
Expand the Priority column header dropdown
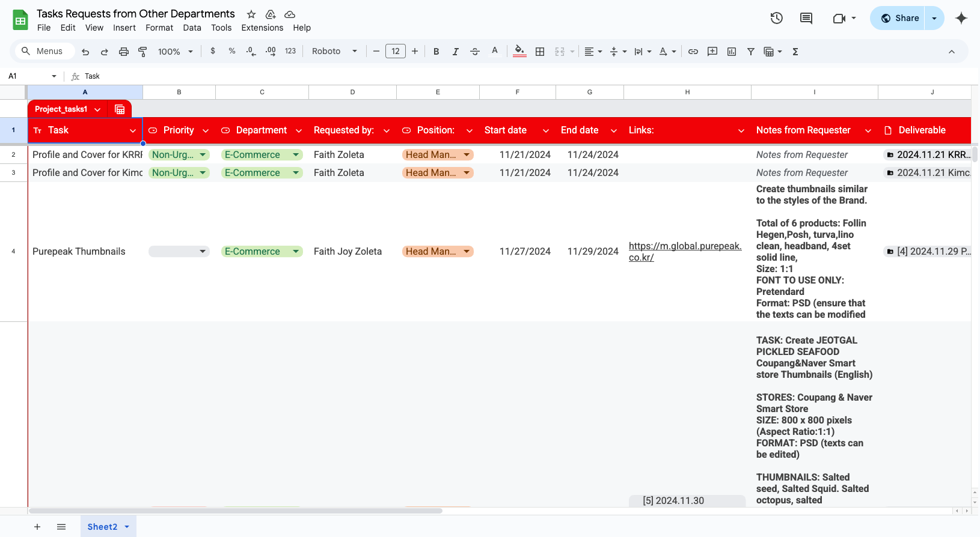click(x=206, y=131)
